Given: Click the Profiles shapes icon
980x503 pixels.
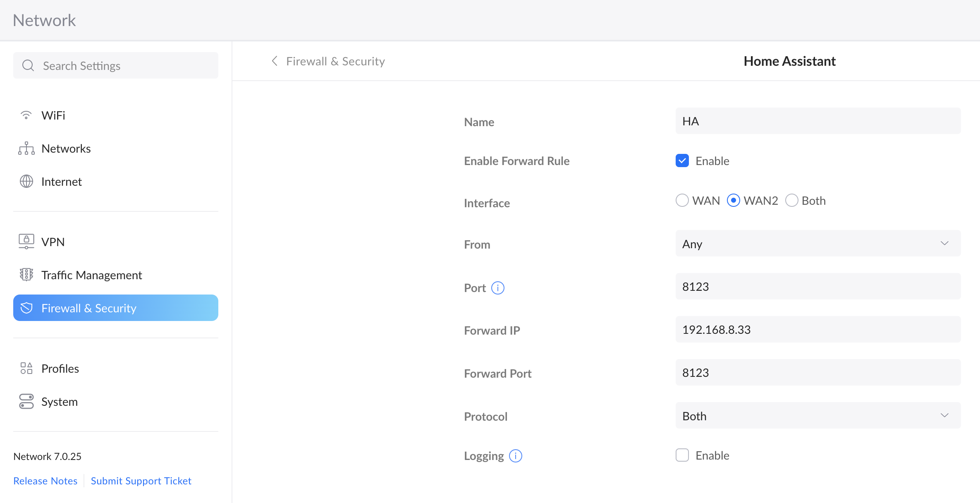Looking at the screenshot, I should tap(26, 368).
